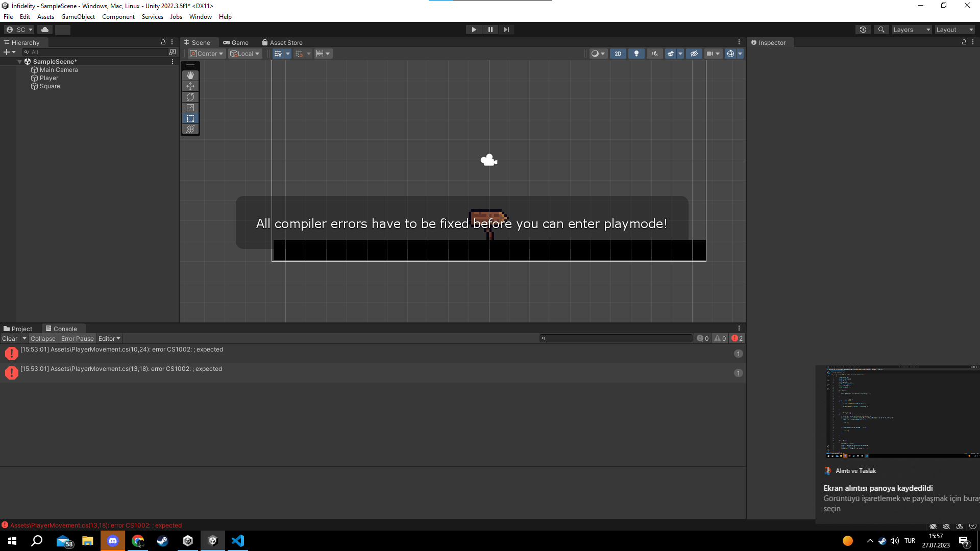Click the Step frame button

point(506,30)
